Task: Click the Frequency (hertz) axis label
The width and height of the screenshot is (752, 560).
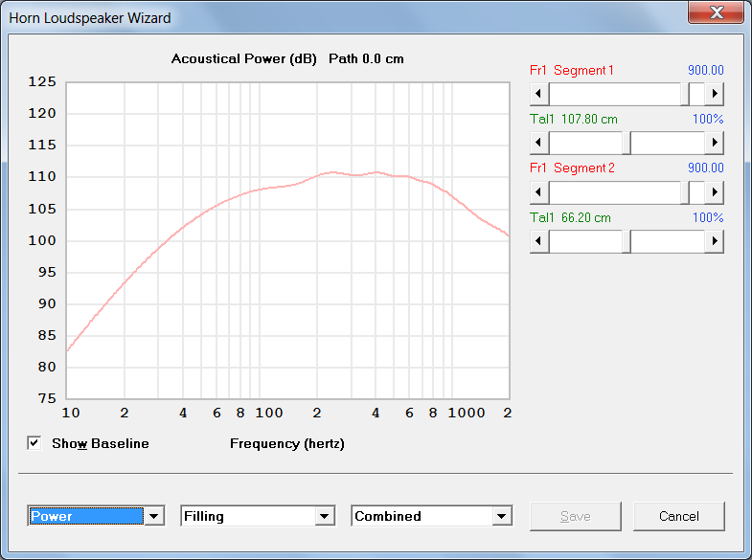Action: pos(287,443)
